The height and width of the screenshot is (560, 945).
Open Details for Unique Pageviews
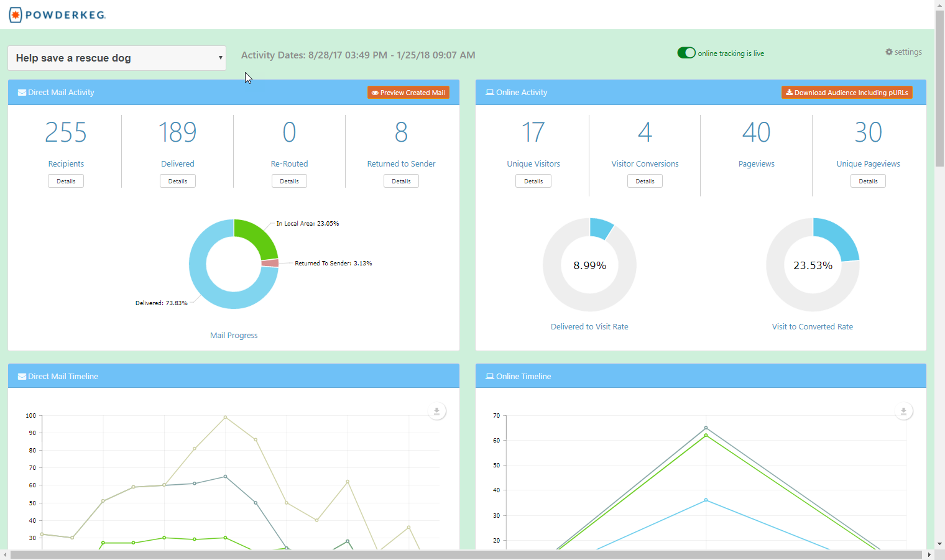(868, 181)
